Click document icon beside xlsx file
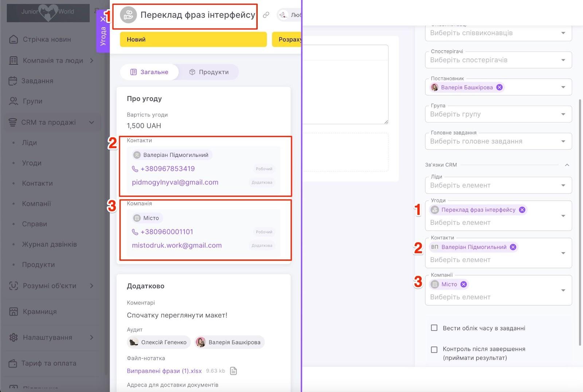The height and width of the screenshot is (392, 583). tap(234, 371)
